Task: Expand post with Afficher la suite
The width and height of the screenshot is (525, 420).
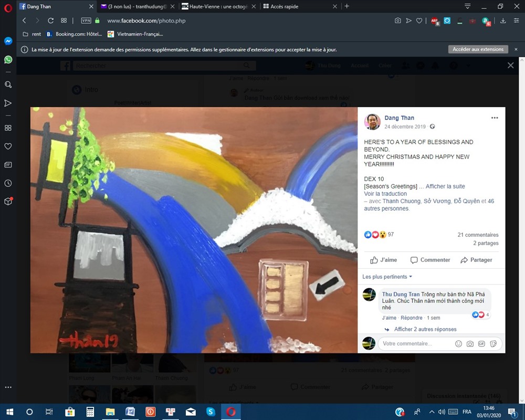Action: pos(445,186)
